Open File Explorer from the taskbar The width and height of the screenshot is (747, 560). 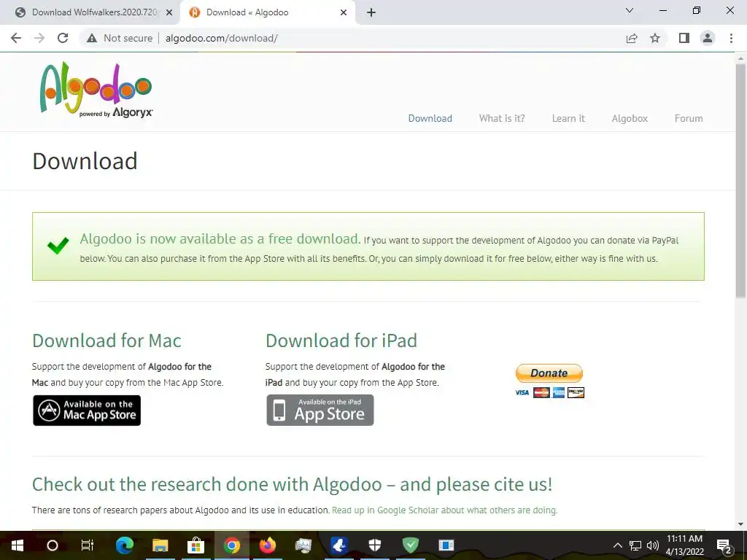click(x=160, y=545)
